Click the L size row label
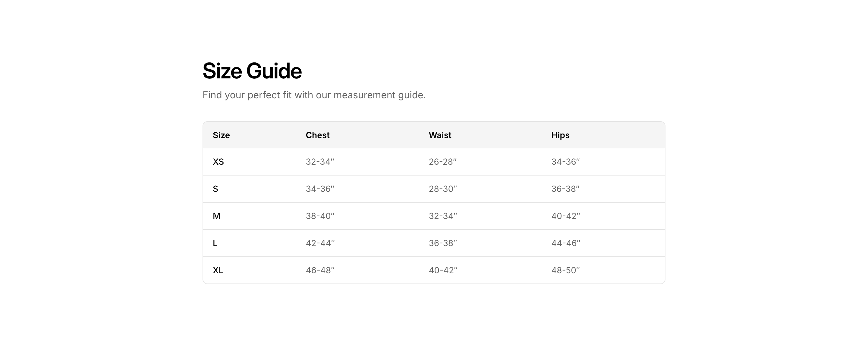The width and height of the screenshot is (868, 342). [x=215, y=243]
